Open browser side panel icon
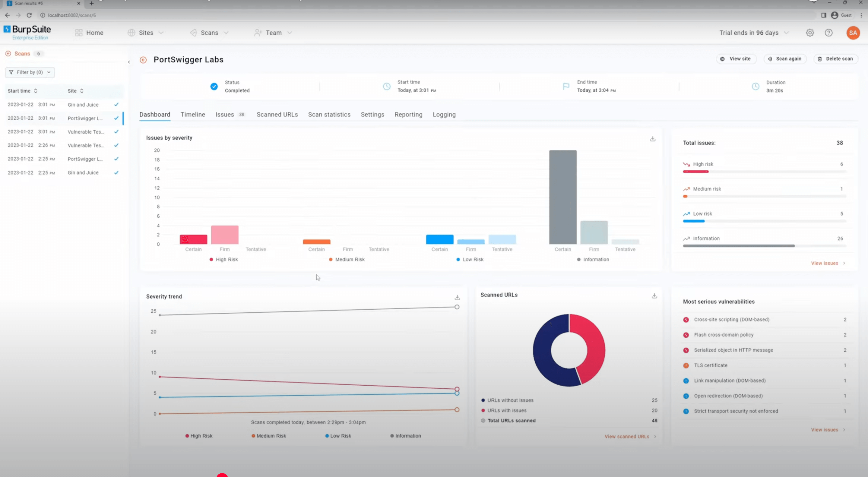This screenshot has width=868, height=477. pos(824,15)
